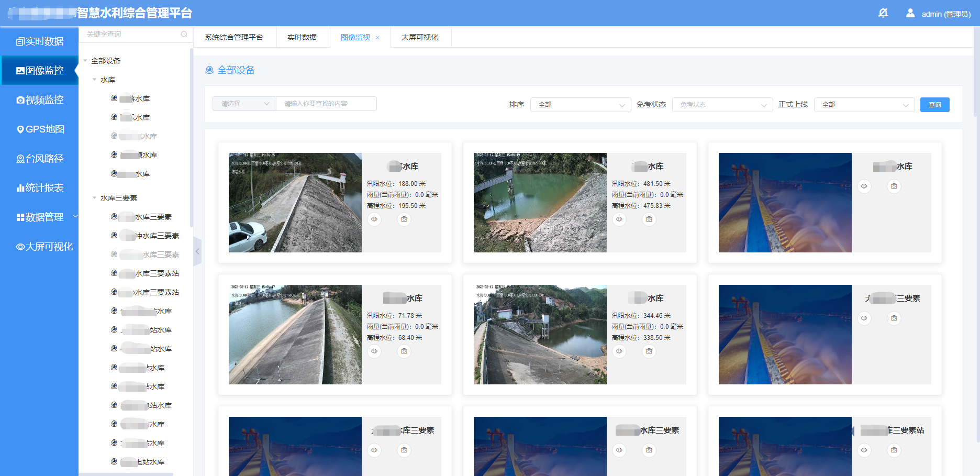Click the search magnifier in keyword box
This screenshot has height=476, width=980.
(x=184, y=35)
